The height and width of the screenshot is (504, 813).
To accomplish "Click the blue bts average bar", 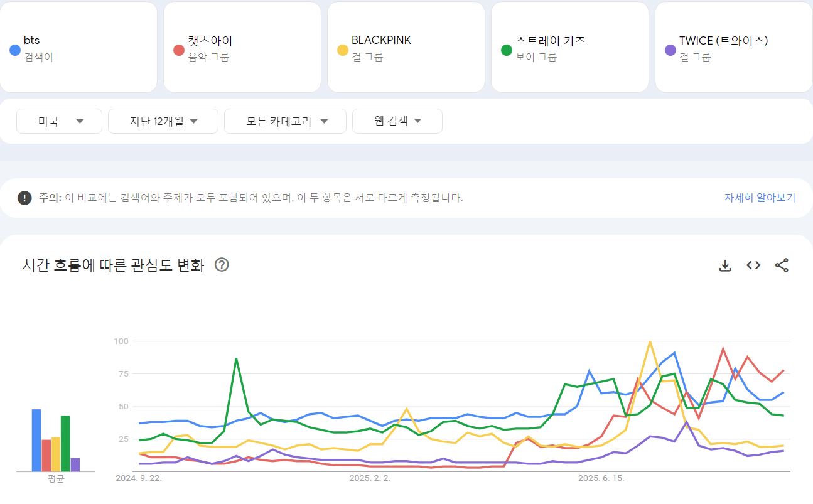I will click(36, 440).
